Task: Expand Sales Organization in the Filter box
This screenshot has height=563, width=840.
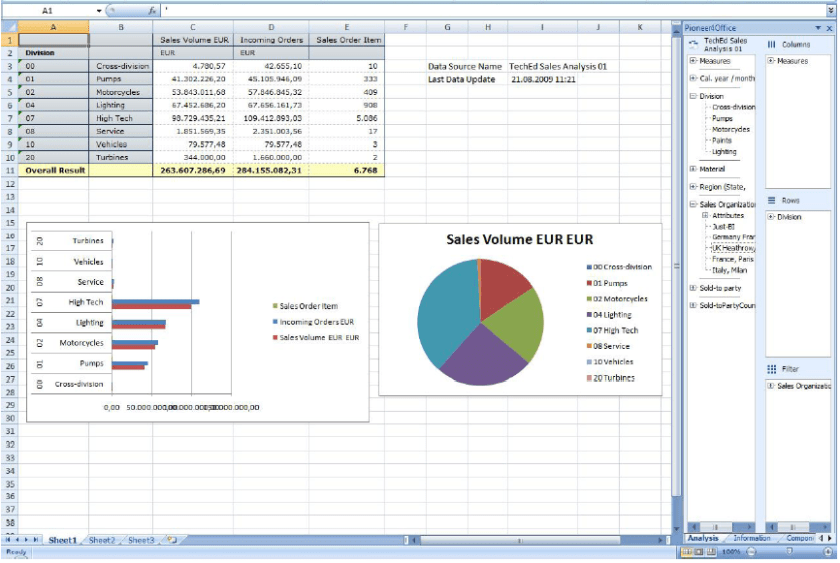Action: point(771,386)
